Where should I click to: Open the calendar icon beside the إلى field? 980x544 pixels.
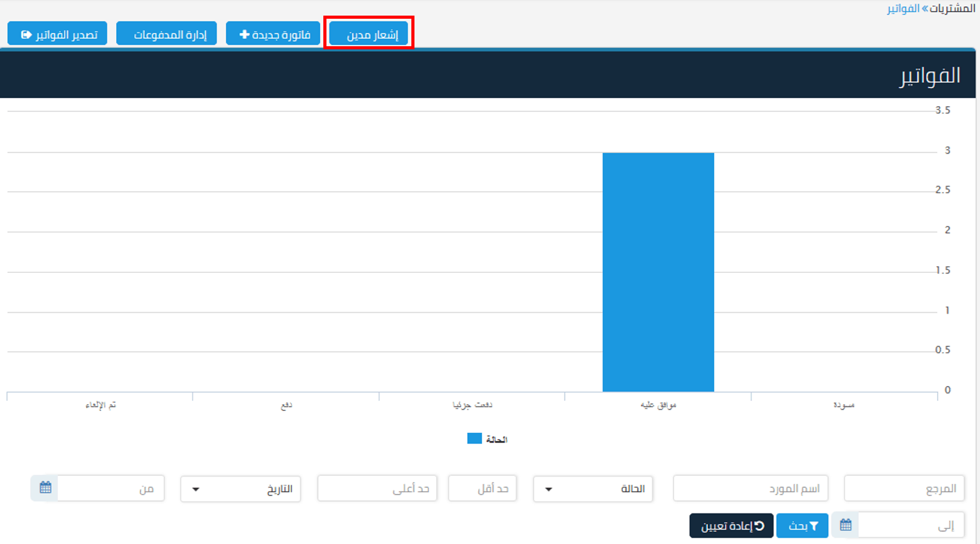click(845, 525)
